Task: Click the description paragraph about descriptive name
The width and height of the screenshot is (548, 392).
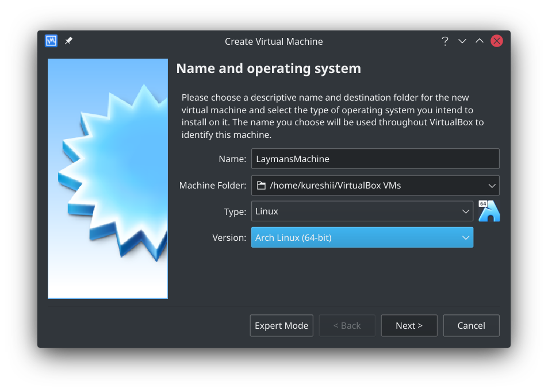Action: (x=332, y=116)
